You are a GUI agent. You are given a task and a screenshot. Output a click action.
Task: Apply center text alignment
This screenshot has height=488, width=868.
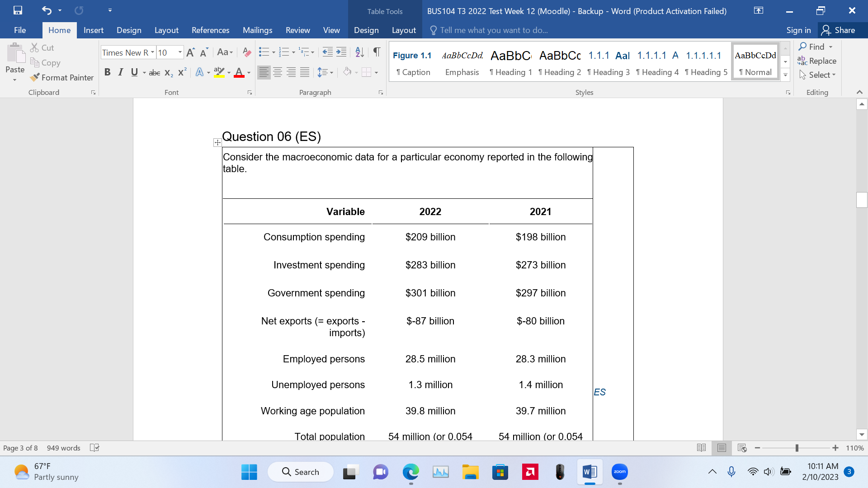(278, 72)
